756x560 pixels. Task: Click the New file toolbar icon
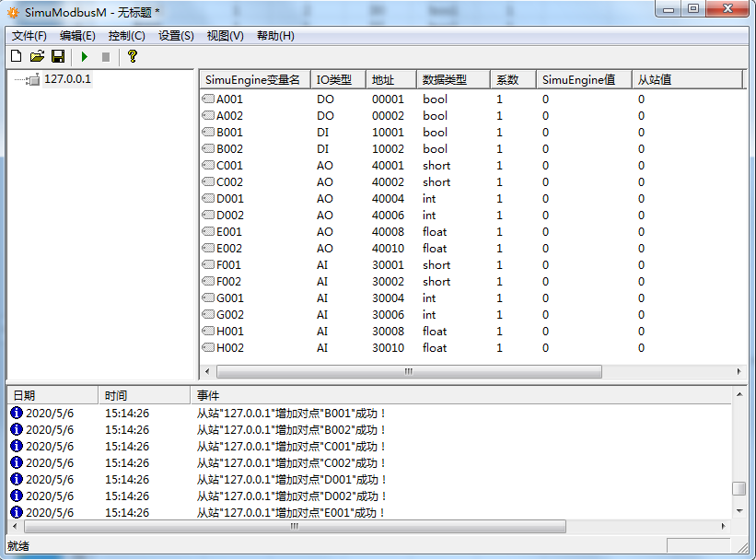[x=16, y=57]
